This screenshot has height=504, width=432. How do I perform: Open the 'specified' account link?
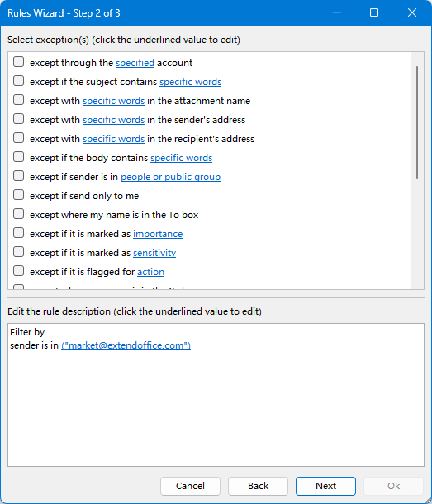135,63
